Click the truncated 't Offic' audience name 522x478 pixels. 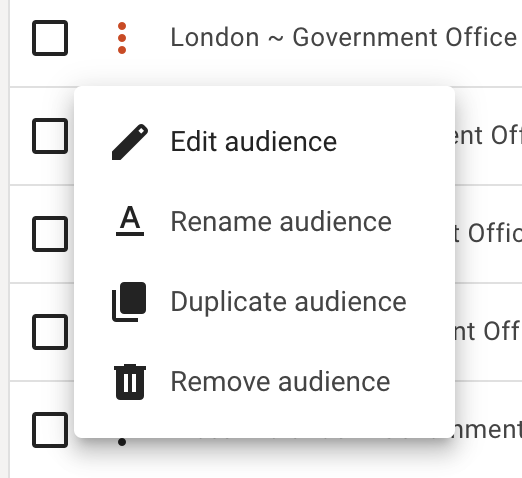(x=488, y=233)
